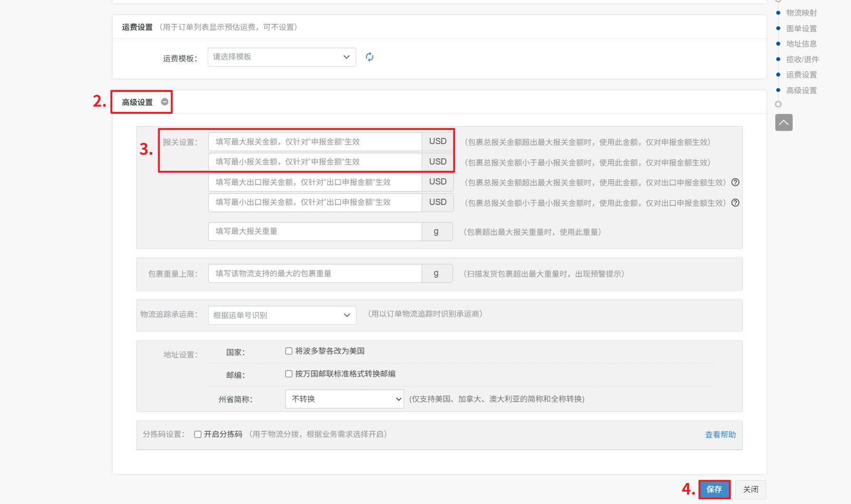The height and width of the screenshot is (504, 851).
Task: Click help icon for minimum export declaration amount
Action: [x=735, y=203]
